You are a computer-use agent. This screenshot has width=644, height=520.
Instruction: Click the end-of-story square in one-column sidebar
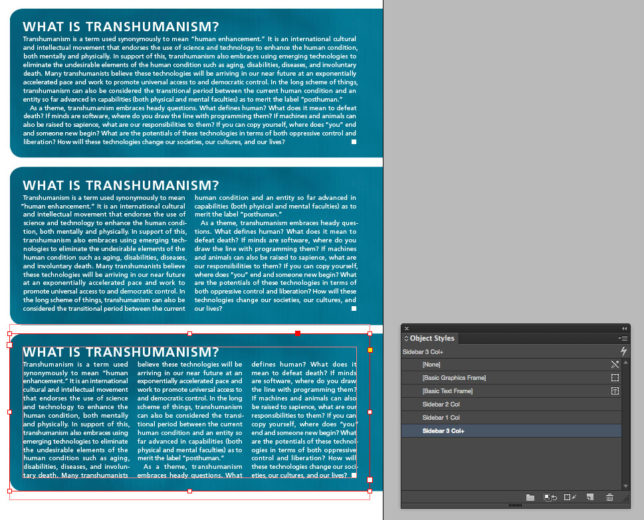[354, 142]
